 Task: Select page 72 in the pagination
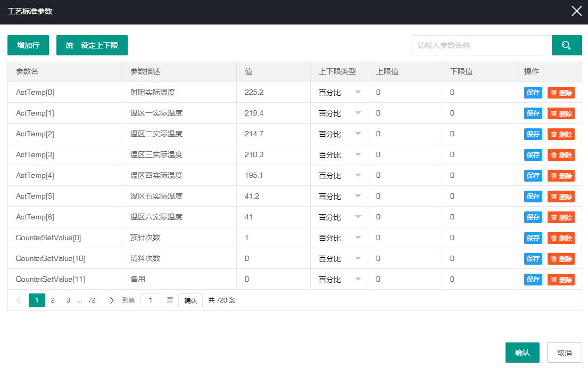(x=92, y=300)
